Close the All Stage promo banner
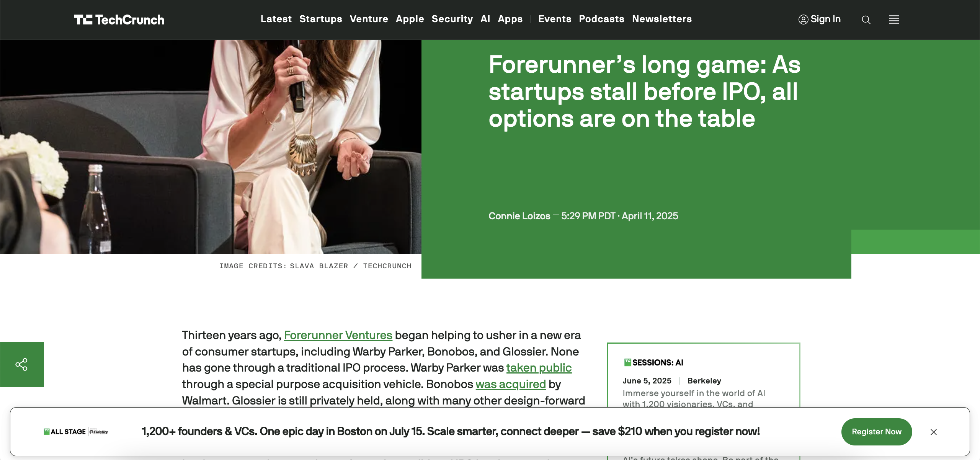980x460 pixels. pos(934,432)
